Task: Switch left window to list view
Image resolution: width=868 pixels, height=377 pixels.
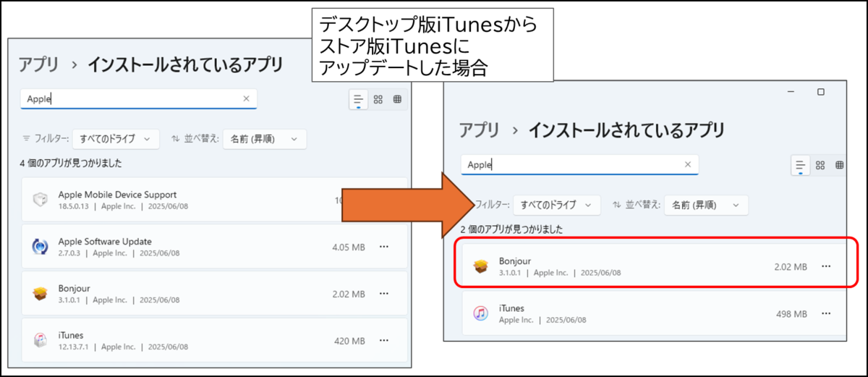Action: tap(358, 99)
